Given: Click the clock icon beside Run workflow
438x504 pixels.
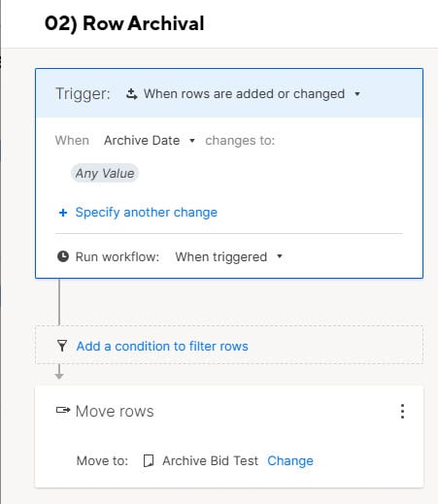Looking at the screenshot, I should click(63, 256).
